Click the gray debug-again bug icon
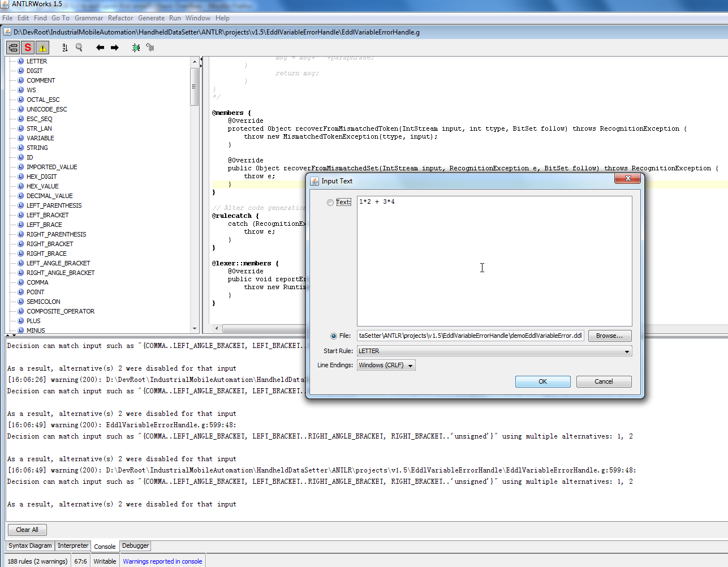The height and width of the screenshot is (567, 728). point(150,48)
